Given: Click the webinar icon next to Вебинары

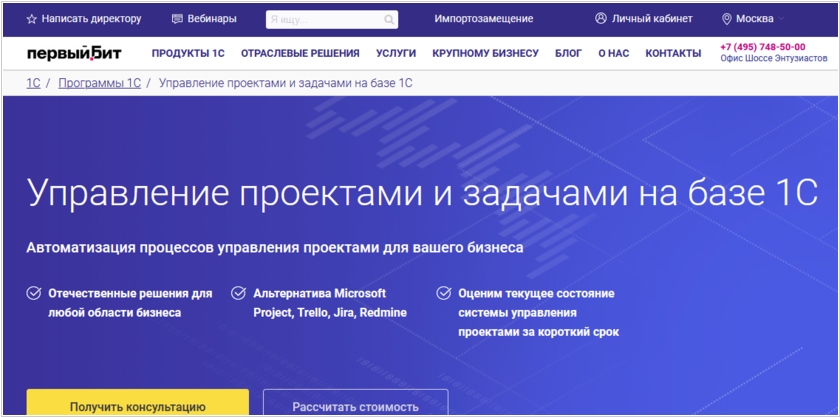Looking at the screenshot, I should pyautogui.click(x=177, y=19).
